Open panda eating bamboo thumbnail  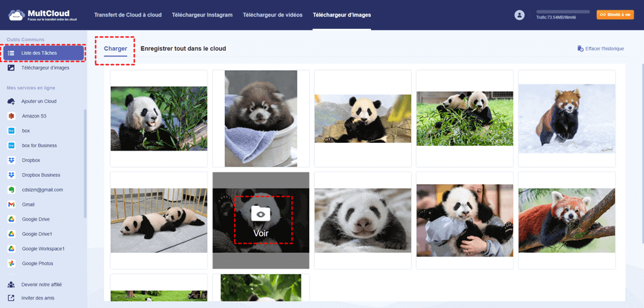[159, 118]
